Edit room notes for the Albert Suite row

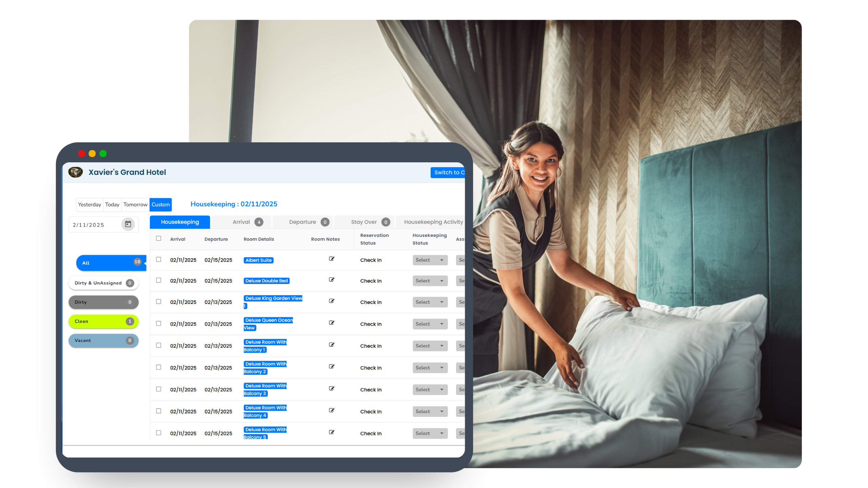coord(332,259)
